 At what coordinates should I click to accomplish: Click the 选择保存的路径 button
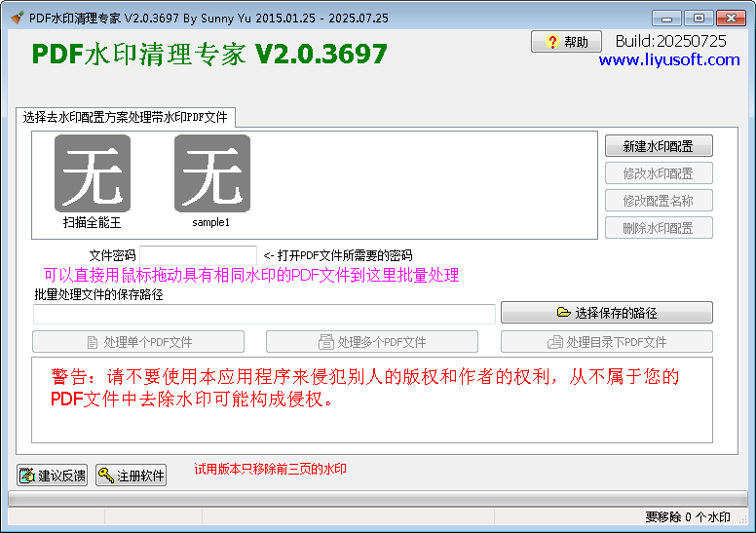607,313
